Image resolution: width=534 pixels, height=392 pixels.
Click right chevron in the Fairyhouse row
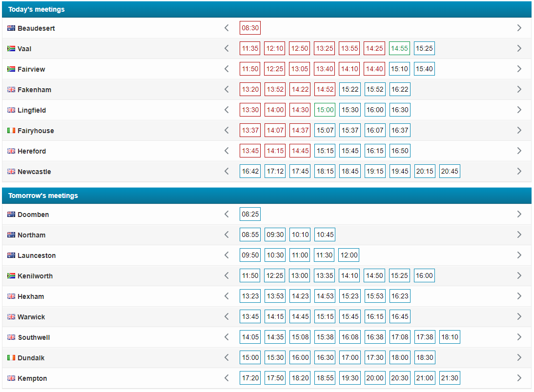(519, 130)
